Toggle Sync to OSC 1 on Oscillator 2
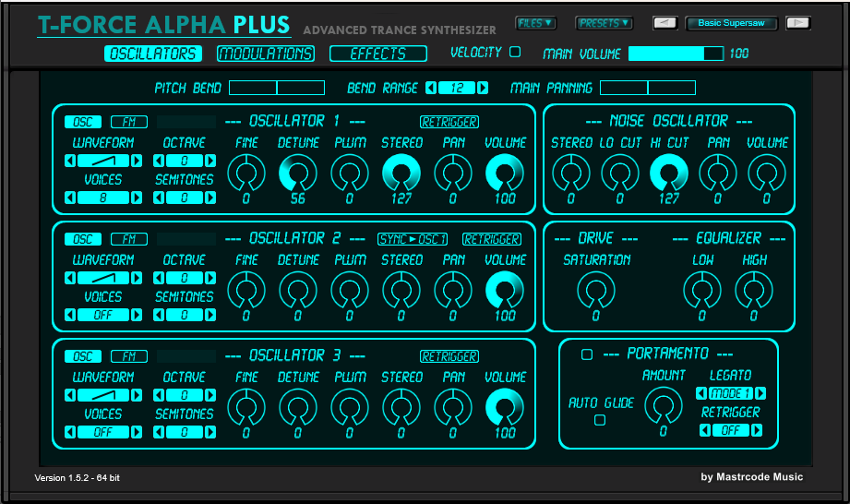850x504 pixels. (x=413, y=239)
